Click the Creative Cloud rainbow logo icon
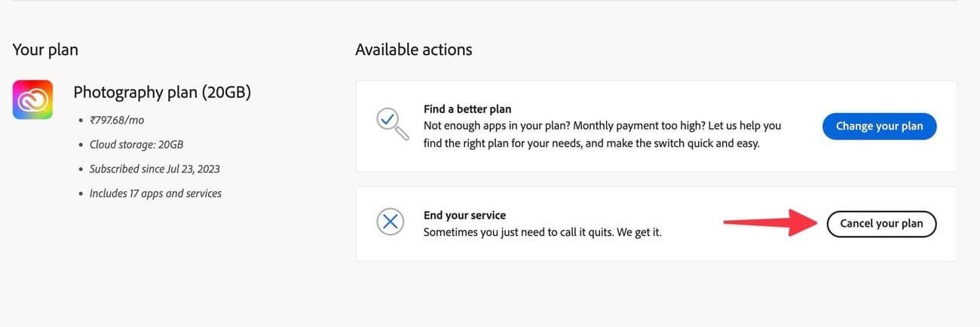Image resolution: width=980 pixels, height=327 pixels. click(x=32, y=99)
